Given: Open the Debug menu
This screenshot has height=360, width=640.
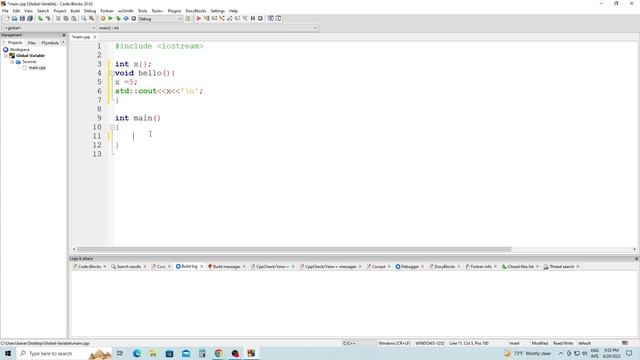Looking at the screenshot, I should pos(90,11).
